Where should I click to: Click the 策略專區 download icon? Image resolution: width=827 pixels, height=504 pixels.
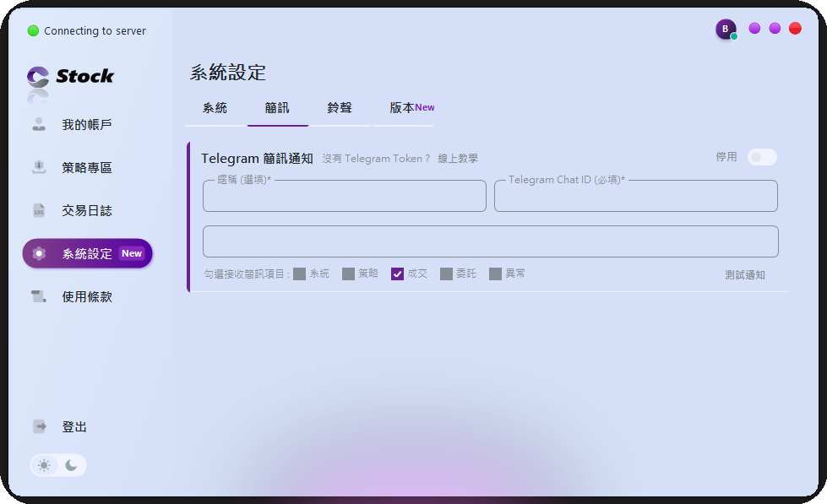click(39, 168)
